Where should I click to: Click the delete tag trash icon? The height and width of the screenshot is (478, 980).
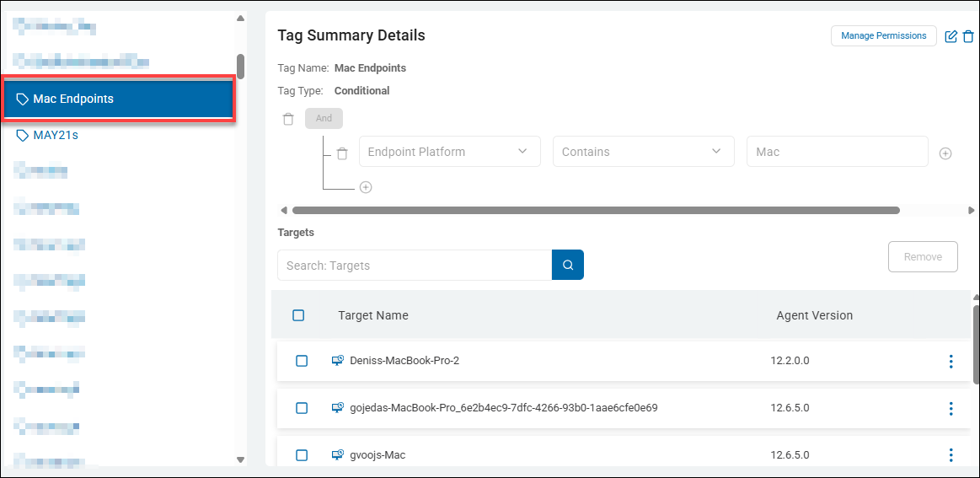point(968,36)
